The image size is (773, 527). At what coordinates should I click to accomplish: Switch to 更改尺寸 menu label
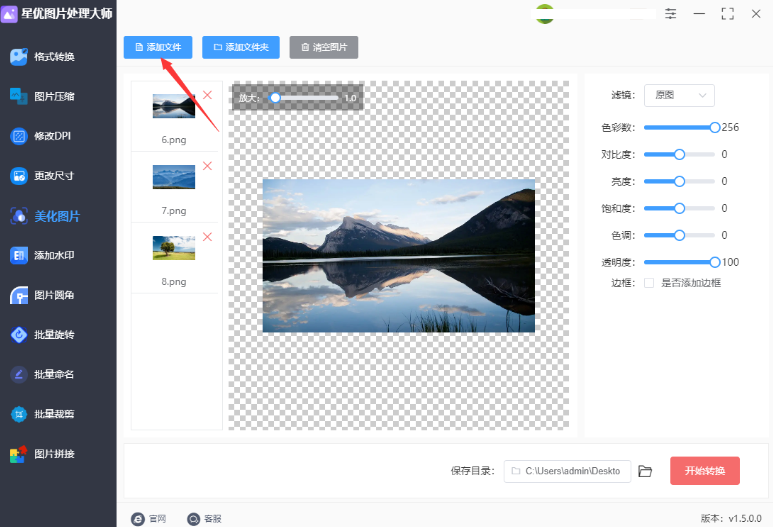54,176
